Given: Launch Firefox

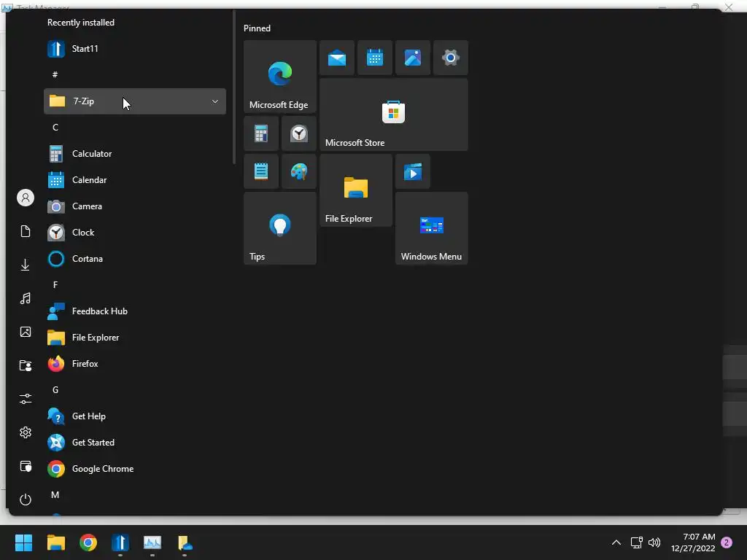Looking at the screenshot, I should pyautogui.click(x=135, y=364).
